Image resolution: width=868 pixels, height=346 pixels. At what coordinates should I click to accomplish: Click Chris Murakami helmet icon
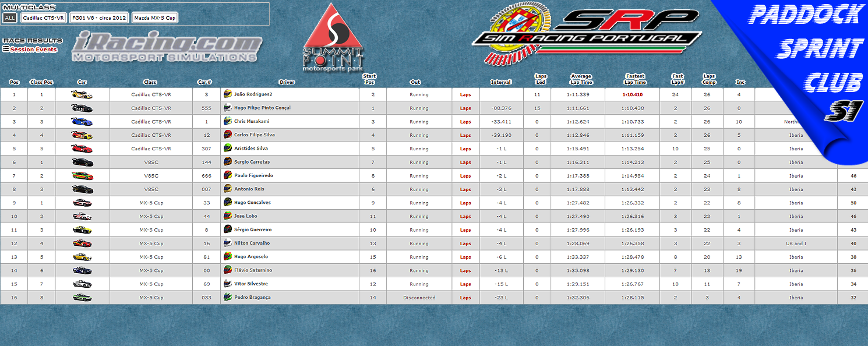click(x=228, y=121)
